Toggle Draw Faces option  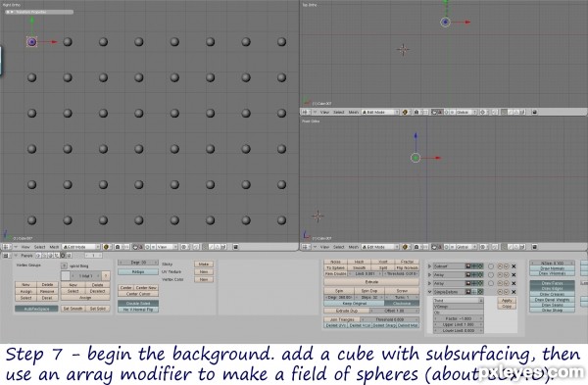coord(552,283)
